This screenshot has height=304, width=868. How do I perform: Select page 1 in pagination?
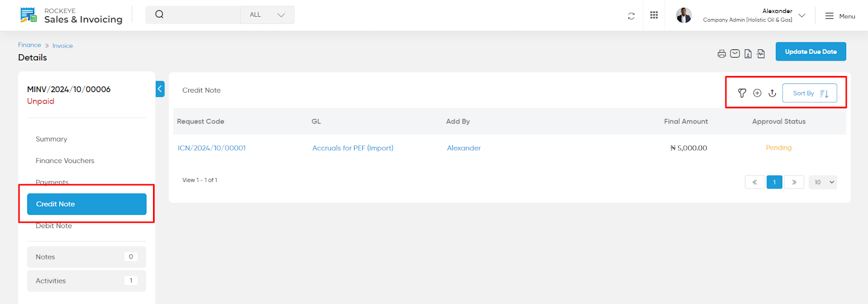click(x=774, y=182)
